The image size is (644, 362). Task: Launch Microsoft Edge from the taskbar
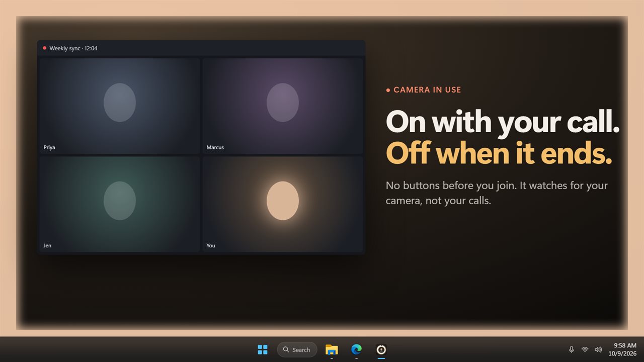point(356,349)
